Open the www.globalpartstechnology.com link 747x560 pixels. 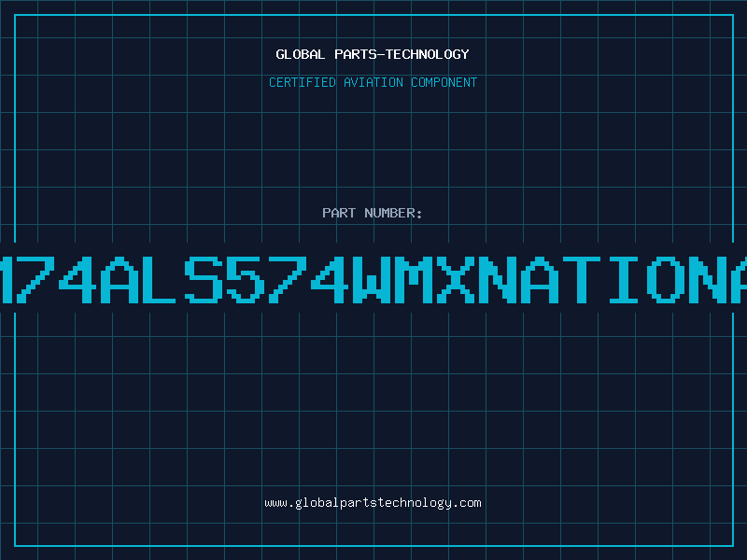pyautogui.click(x=373, y=503)
